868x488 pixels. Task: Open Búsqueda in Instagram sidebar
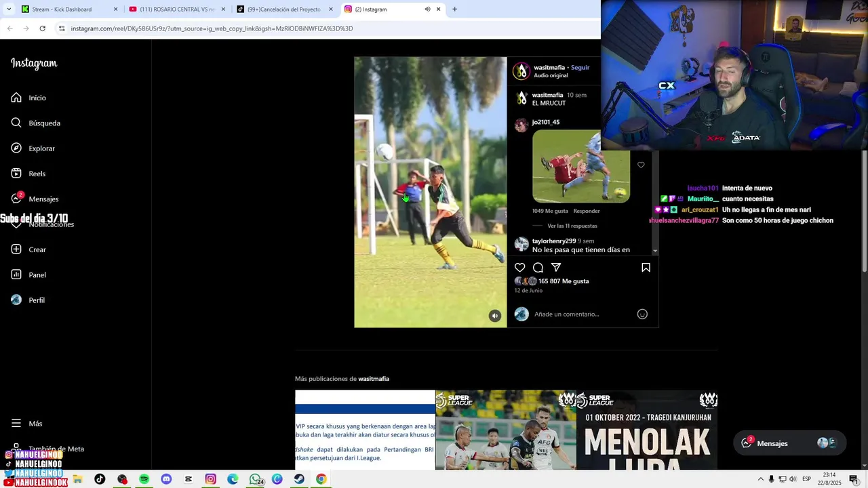[x=36, y=123]
